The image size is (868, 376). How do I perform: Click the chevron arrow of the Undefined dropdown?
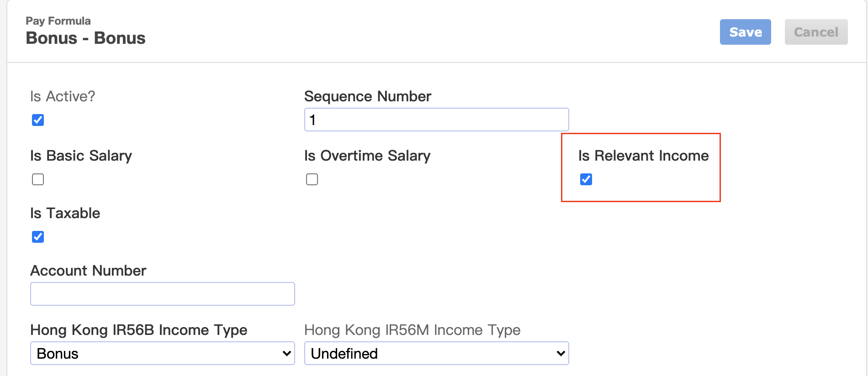pos(561,354)
